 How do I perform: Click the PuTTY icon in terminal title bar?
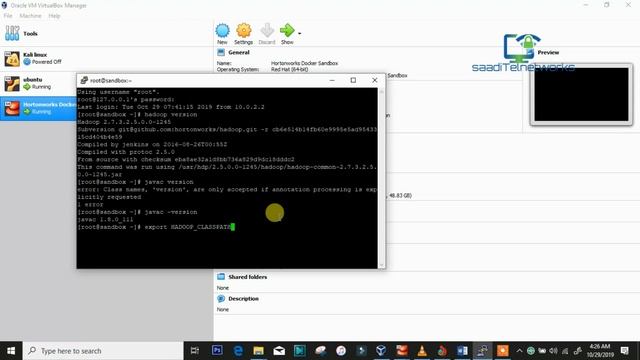point(84,80)
